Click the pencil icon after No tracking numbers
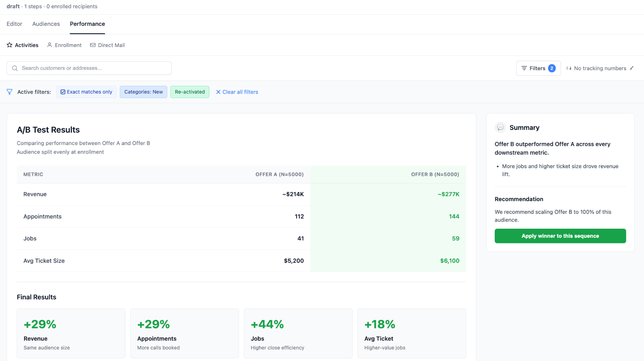The image size is (644, 361). point(632,68)
